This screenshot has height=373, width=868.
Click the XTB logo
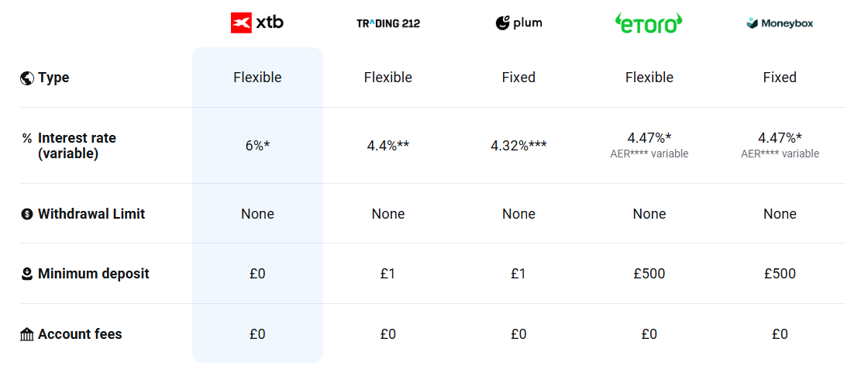[257, 23]
